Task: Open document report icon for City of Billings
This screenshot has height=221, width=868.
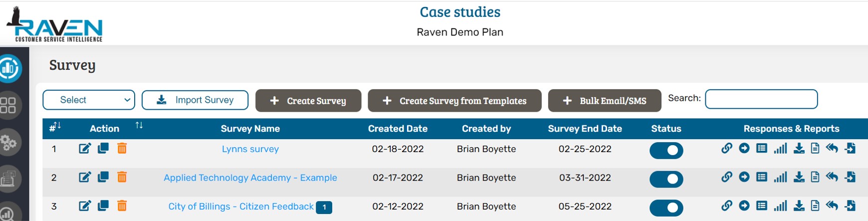Action: (x=815, y=205)
